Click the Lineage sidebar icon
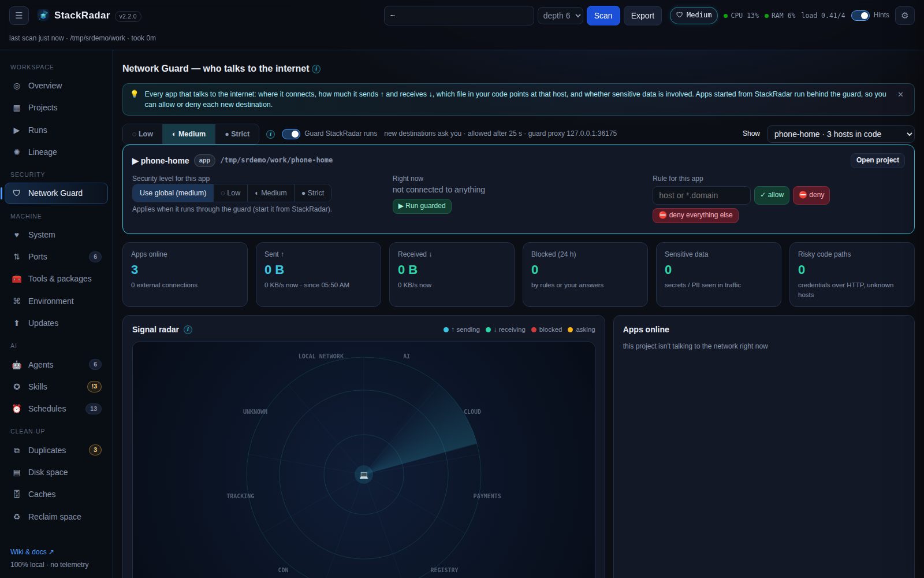The image size is (924, 578). point(17,152)
